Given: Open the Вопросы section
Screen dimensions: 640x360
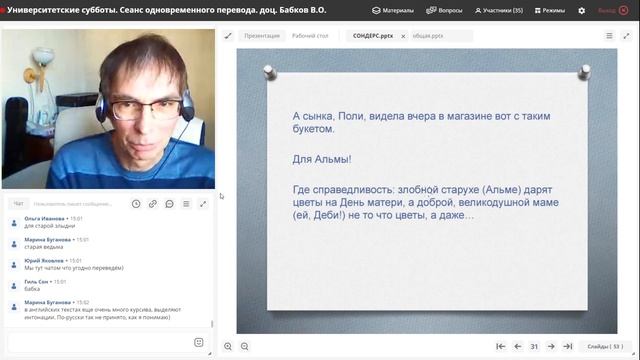Looking at the screenshot, I should [x=444, y=11].
